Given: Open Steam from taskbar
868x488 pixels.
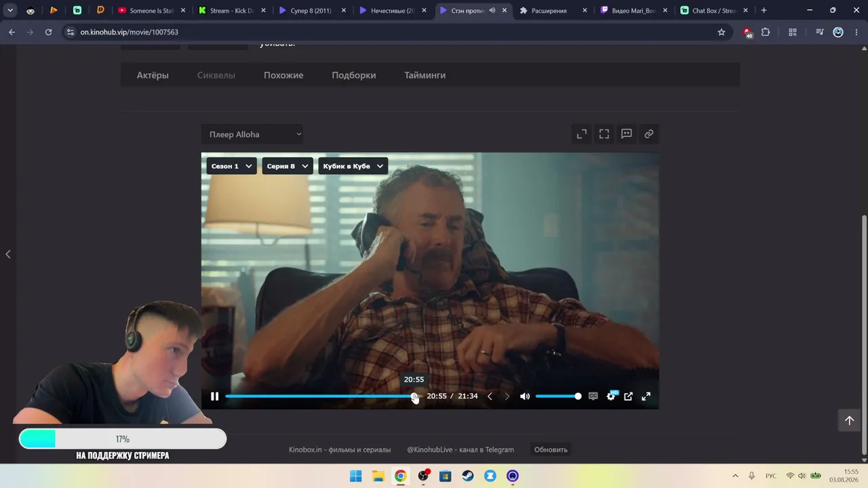Looking at the screenshot, I should (468, 476).
